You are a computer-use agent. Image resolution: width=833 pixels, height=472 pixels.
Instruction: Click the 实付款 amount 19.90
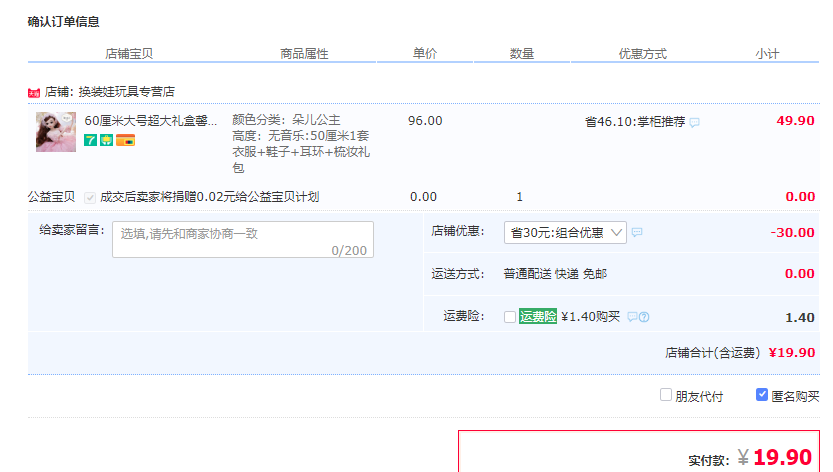(x=782, y=457)
